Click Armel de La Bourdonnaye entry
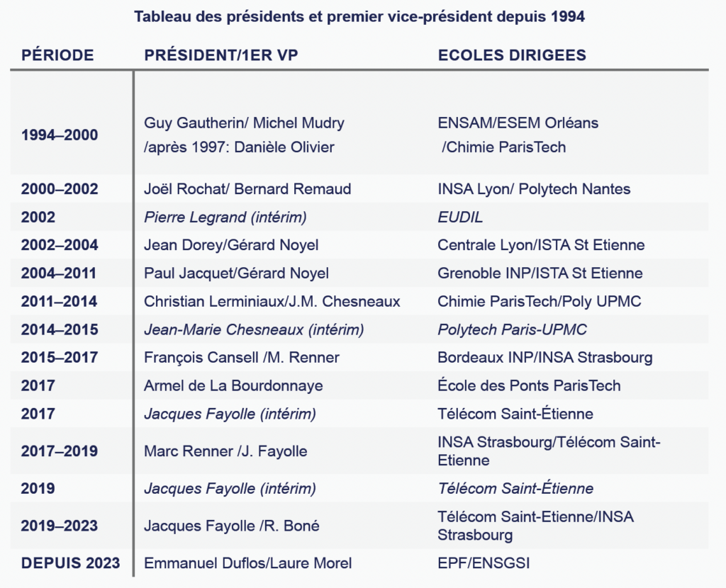The image size is (726, 588). click(x=233, y=385)
